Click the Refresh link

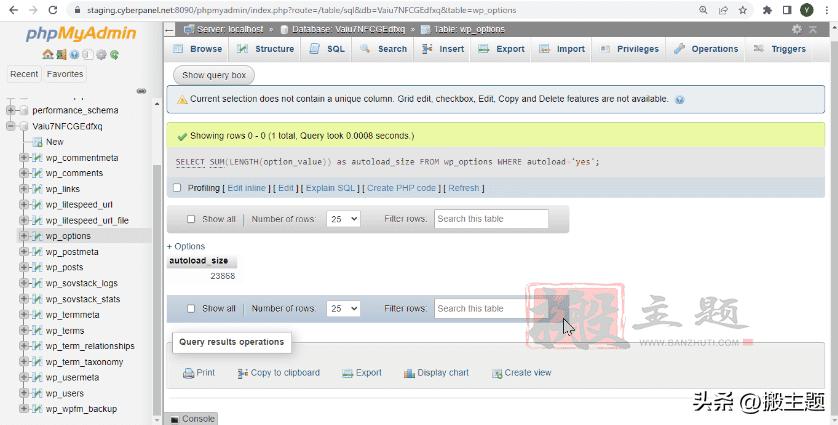click(x=463, y=188)
